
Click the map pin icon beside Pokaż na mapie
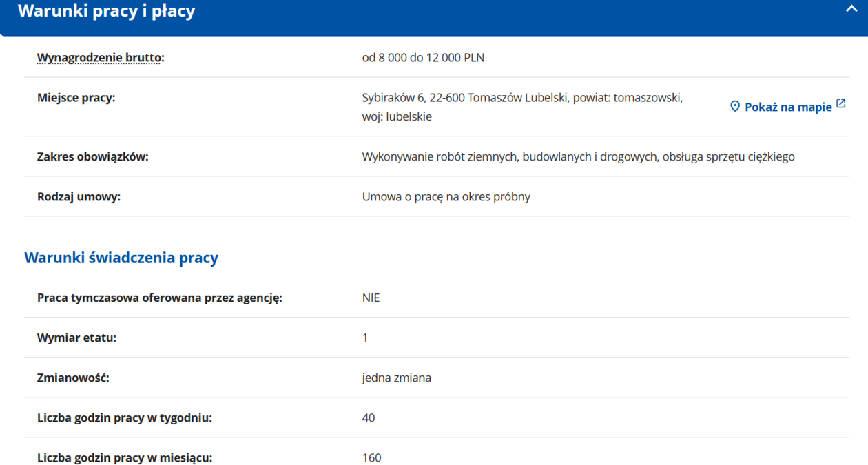click(x=735, y=106)
